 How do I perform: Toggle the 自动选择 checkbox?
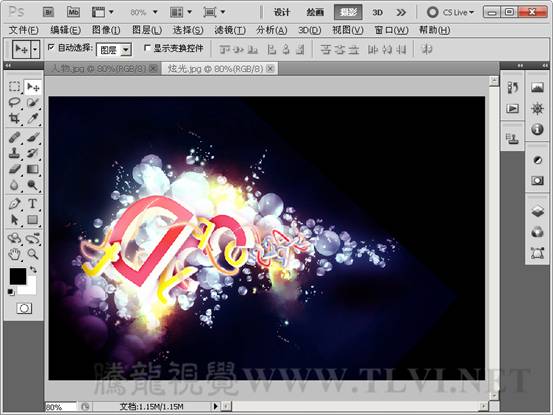pos(51,47)
